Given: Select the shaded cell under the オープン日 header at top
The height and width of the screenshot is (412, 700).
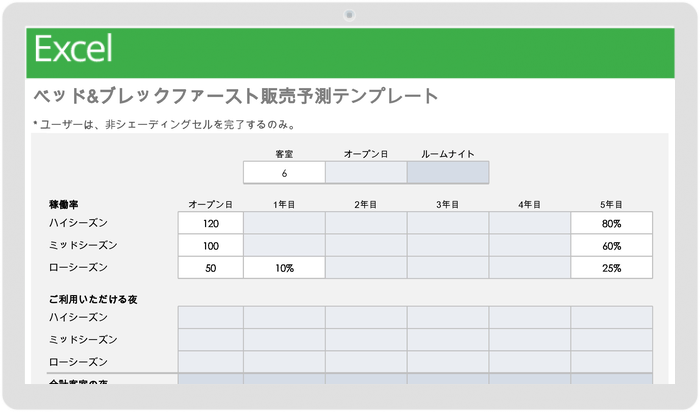Looking at the screenshot, I should (366, 173).
